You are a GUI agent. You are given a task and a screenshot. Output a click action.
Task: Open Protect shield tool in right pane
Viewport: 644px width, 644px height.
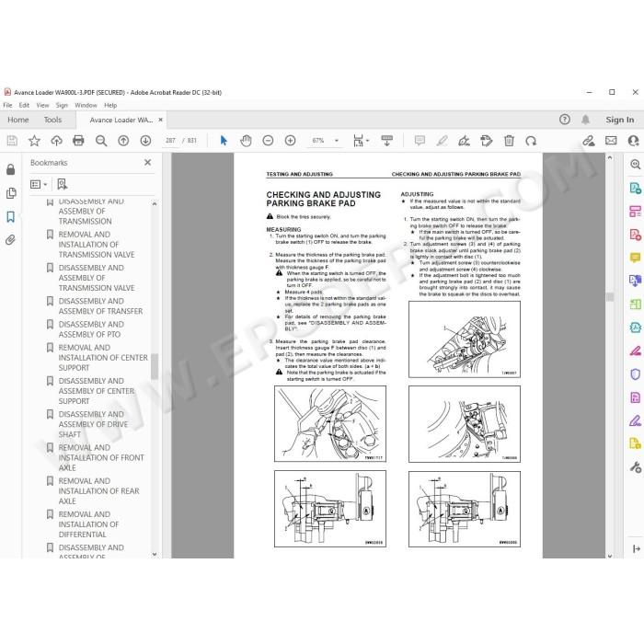635,374
